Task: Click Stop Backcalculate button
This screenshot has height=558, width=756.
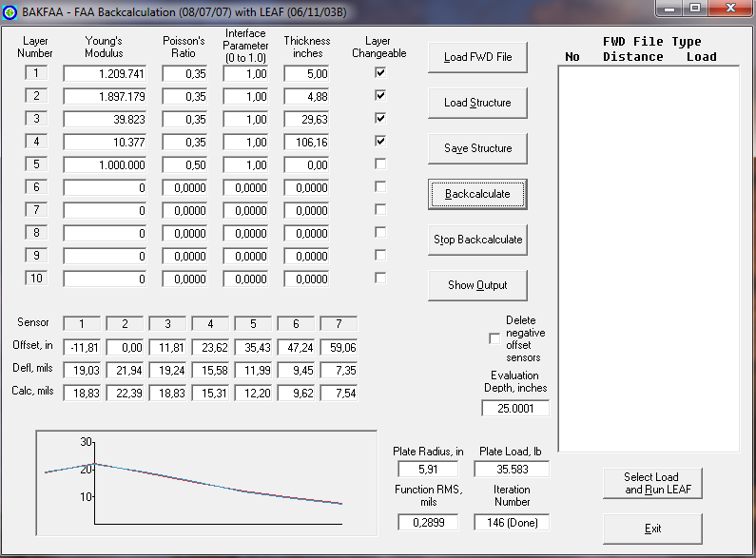Action: tap(477, 240)
